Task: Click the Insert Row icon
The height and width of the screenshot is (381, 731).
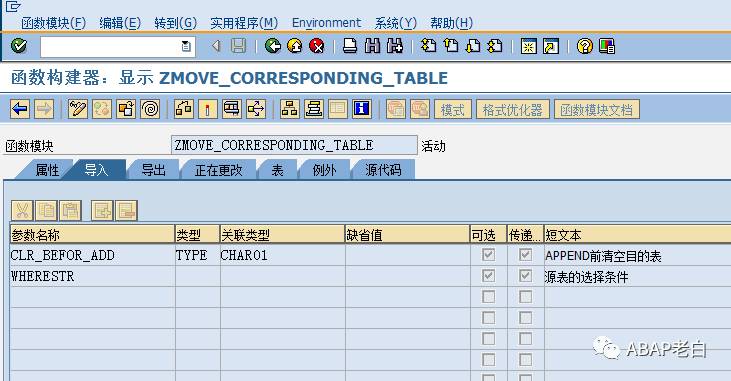Action: click(102, 211)
